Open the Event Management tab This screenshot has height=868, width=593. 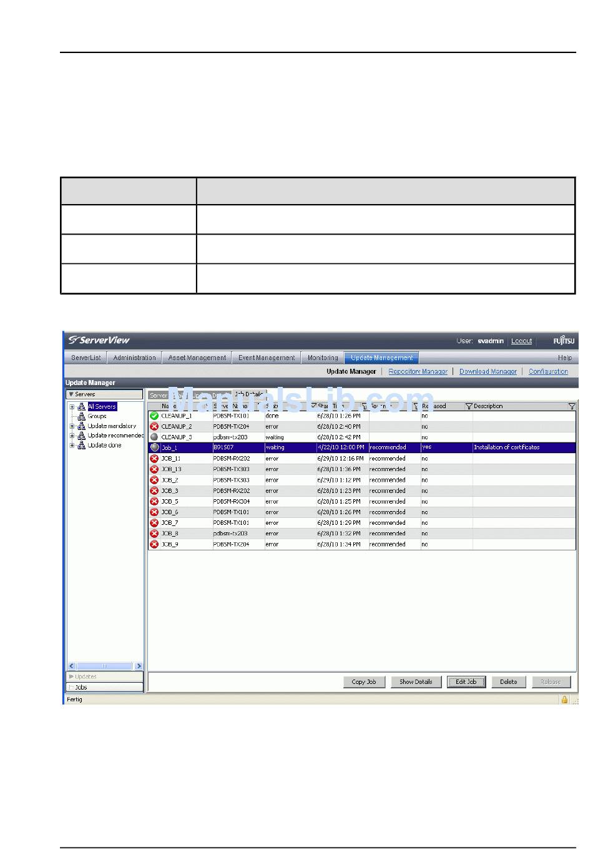[x=267, y=358]
